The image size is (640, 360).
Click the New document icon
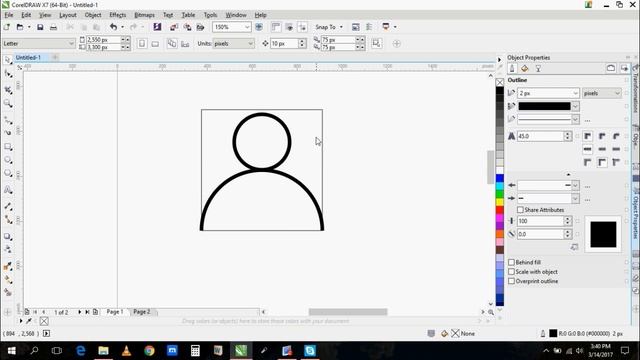point(7,27)
